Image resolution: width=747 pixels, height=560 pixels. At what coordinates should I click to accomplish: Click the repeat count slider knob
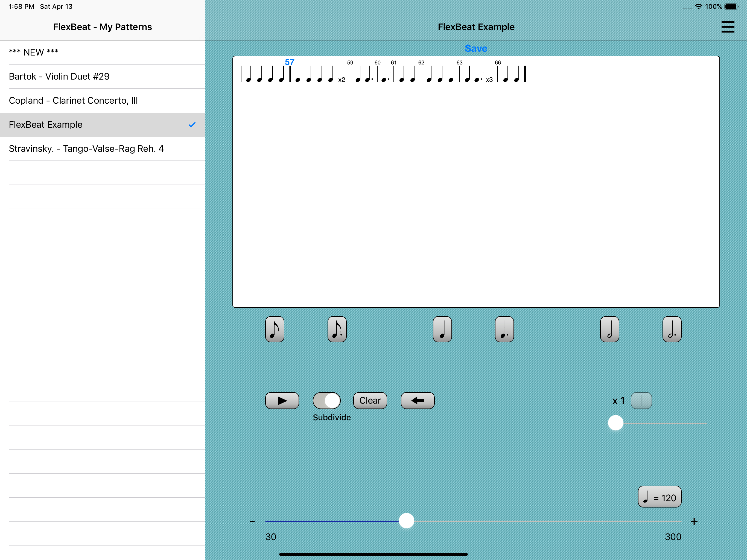(x=616, y=423)
